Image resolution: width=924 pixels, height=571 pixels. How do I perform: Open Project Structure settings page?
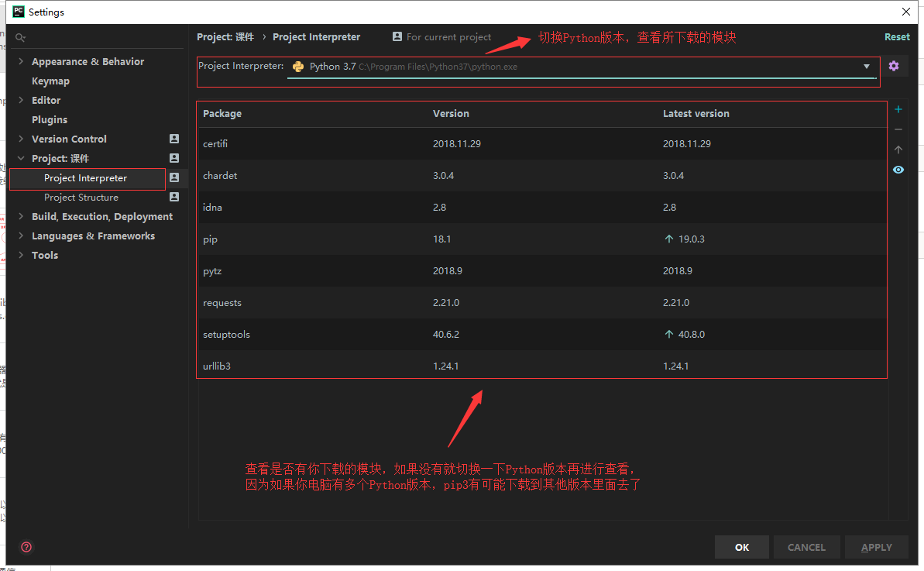coord(81,198)
